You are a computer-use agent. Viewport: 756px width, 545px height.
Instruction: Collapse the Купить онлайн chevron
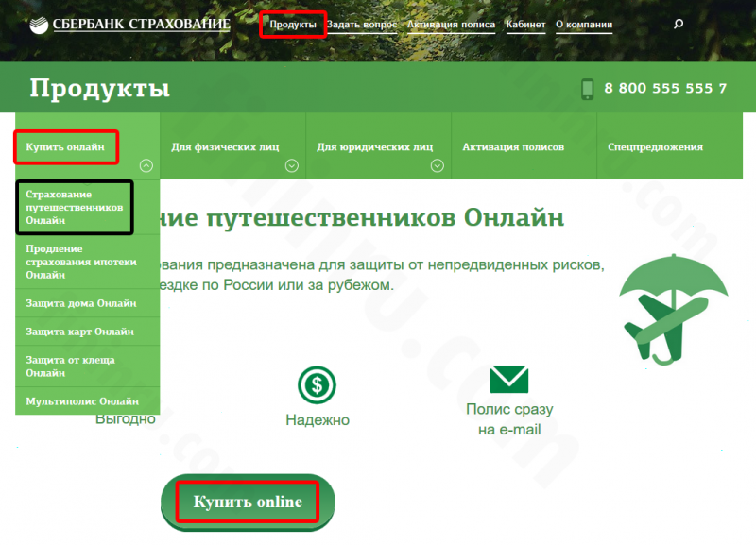click(x=146, y=165)
